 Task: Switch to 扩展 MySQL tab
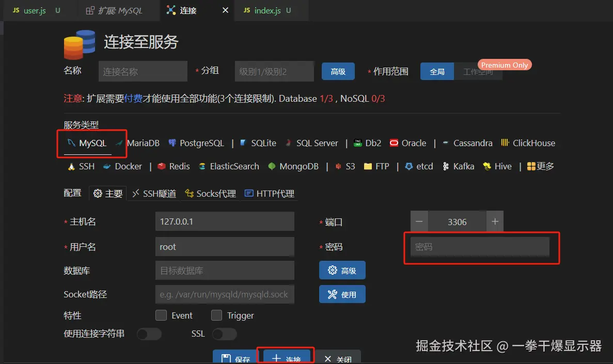(x=118, y=10)
